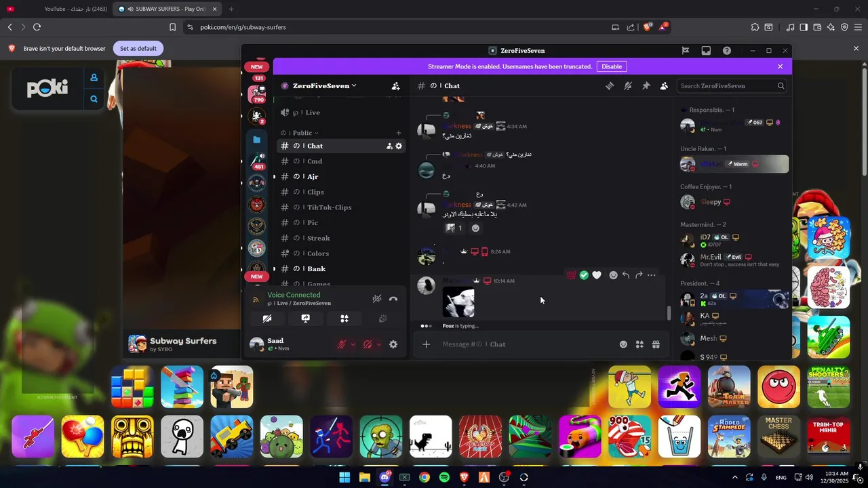868x488 pixels.
Task: Toggle noise suppression in voice panel
Action: pos(377,299)
